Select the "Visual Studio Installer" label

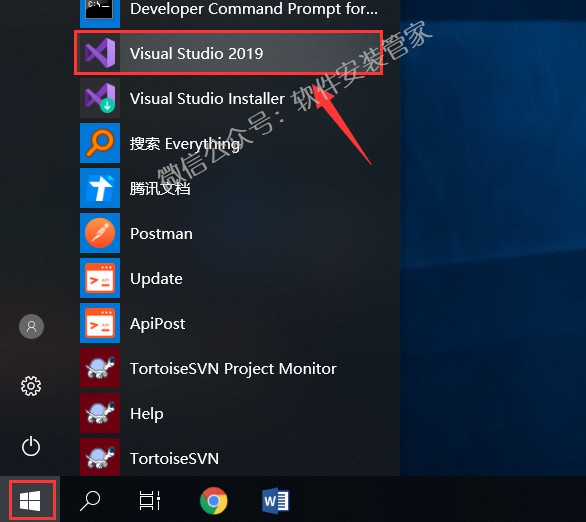pyautogui.click(x=207, y=99)
